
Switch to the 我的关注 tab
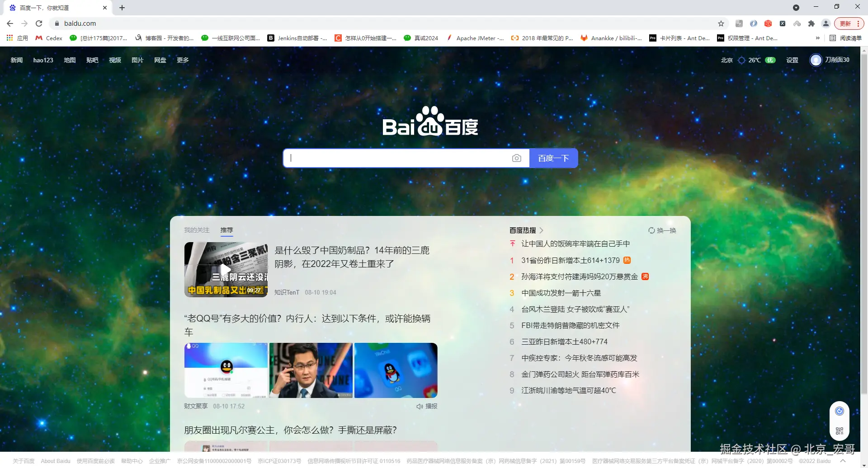pyautogui.click(x=197, y=230)
